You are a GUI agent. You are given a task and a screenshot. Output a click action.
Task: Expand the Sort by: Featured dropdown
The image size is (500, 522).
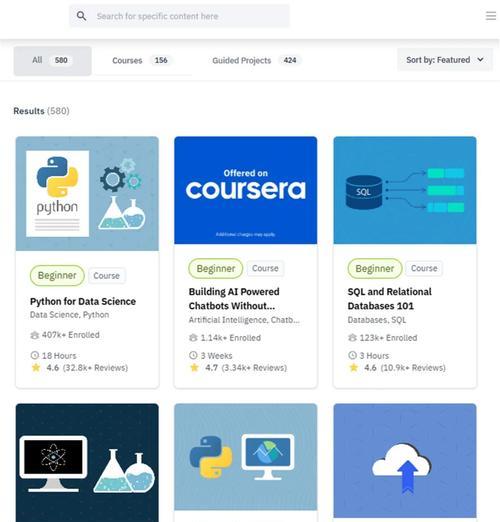click(x=445, y=60)
